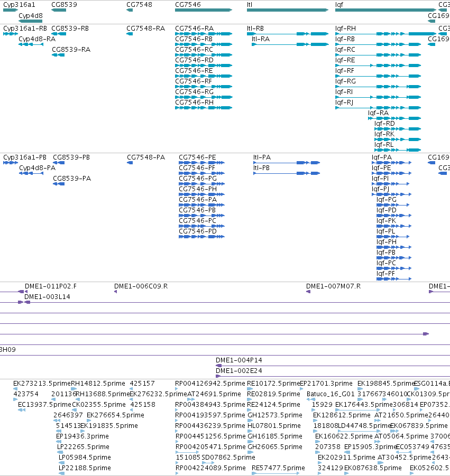
Task: Open the EK276654.5prime EST label
Action: click(x=115, y=415)
